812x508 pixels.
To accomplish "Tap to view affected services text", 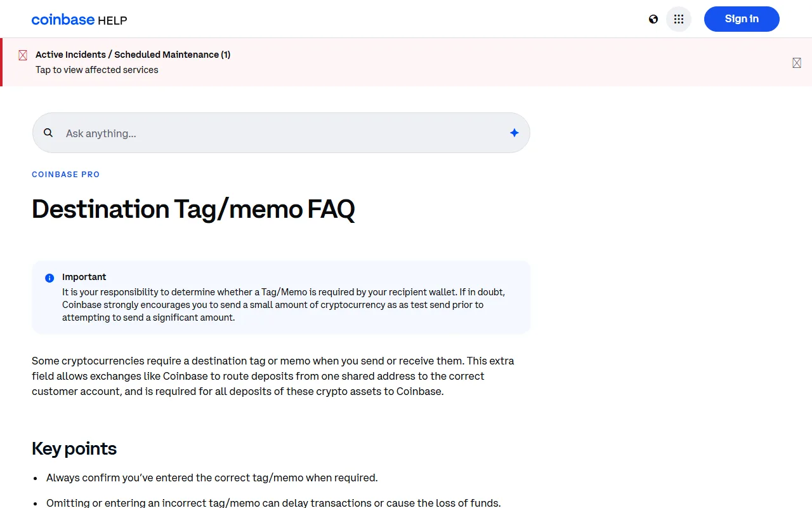I will pos(97,70).
